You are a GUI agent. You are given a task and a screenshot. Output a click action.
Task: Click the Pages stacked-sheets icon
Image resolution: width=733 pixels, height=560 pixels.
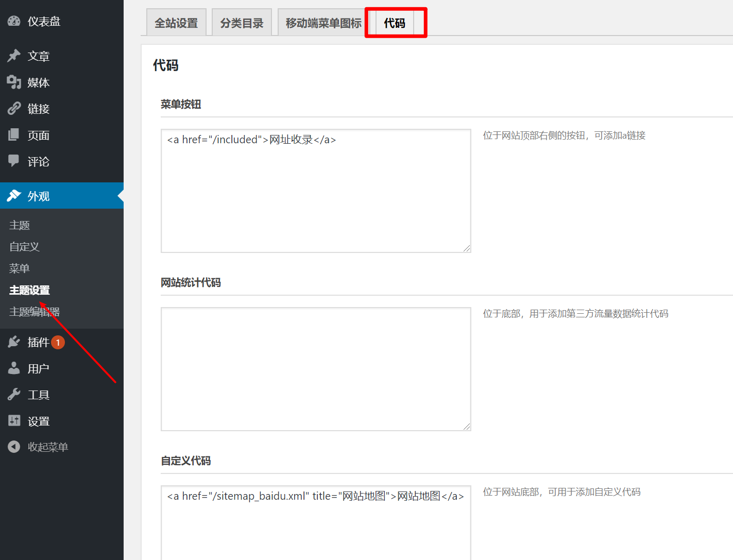pos(14,135)
